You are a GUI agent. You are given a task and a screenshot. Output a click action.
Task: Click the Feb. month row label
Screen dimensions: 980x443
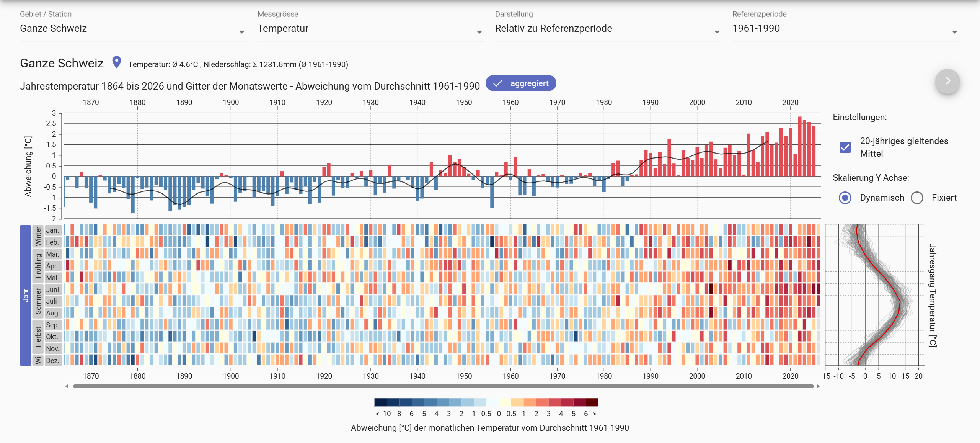point(53,242)
